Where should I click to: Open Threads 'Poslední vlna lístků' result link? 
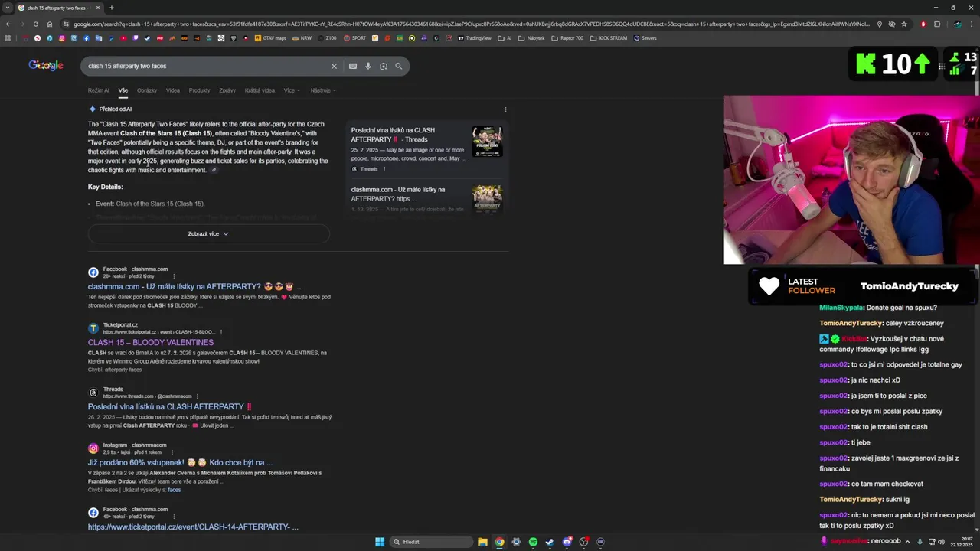170,406
